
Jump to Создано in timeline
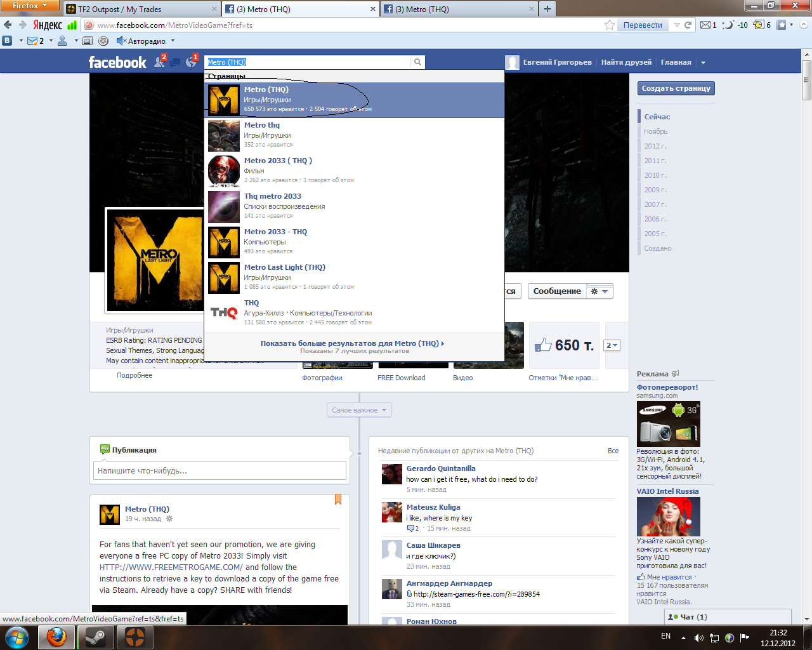(x=657, y=248)
